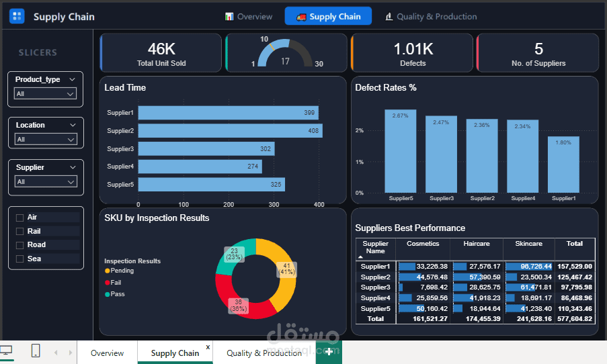Switch to desktop layout view icon
The width and height of the screenshot is (607, 364).
tap(6, 351)
